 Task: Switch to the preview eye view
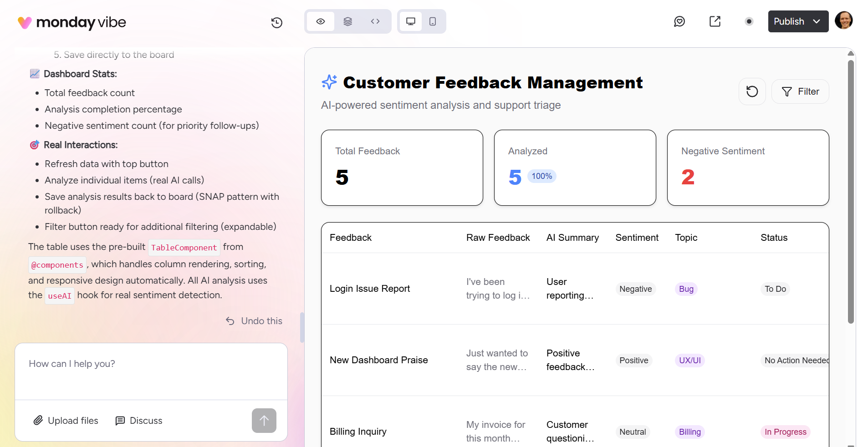tap(321, 21)
